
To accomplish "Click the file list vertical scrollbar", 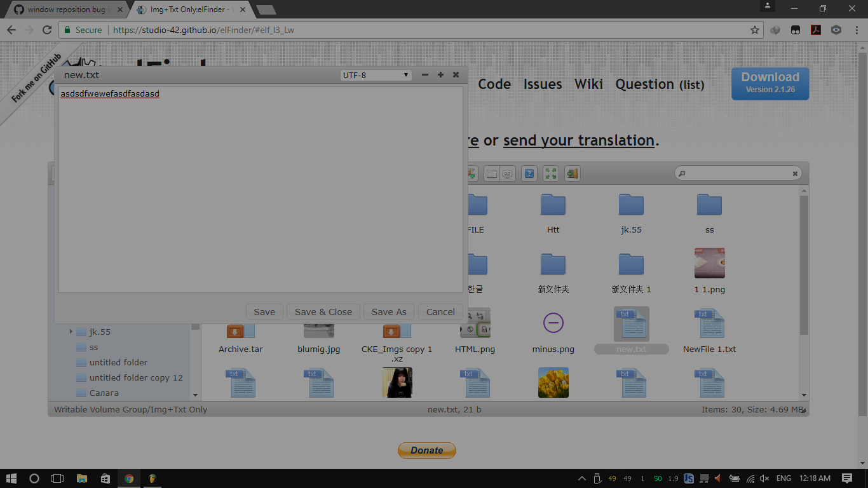I will click(804, 265).
